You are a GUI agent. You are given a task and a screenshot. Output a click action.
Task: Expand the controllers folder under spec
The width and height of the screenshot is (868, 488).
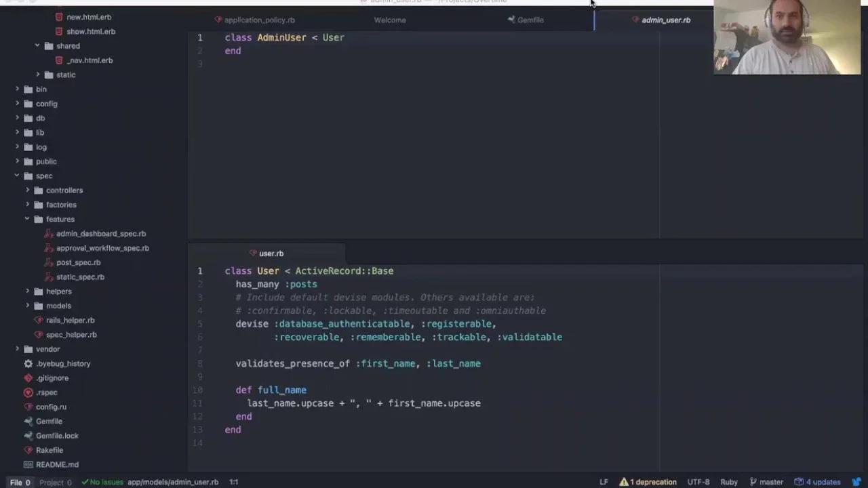coord(28,190)
